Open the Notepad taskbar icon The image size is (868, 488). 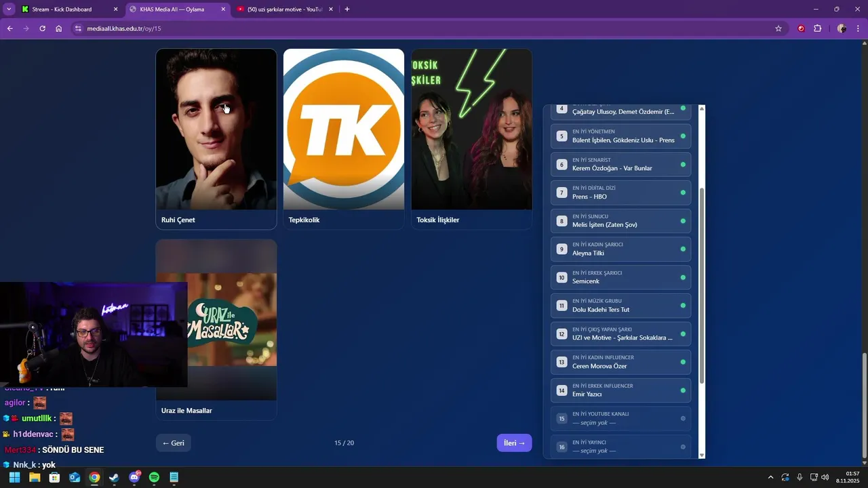point(174,478)
